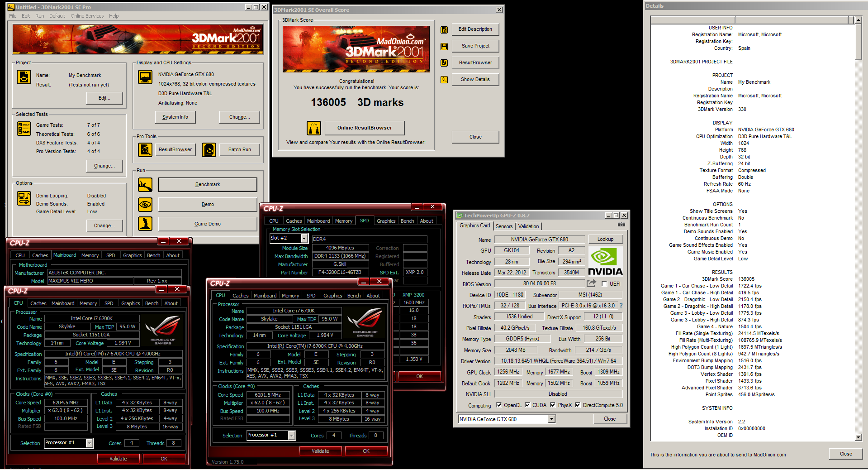This screenshot has height=470, width=868.
Task: Click the Options section icon
Action: coord(24,198)
